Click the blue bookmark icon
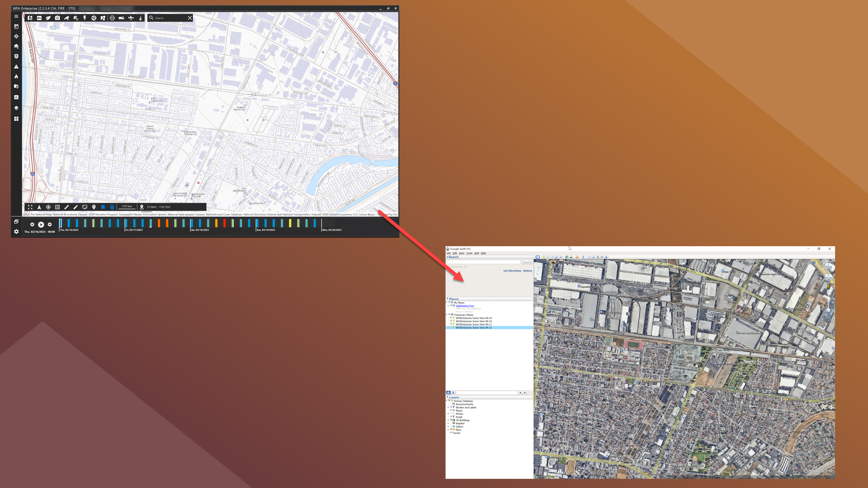The height and width of the screenshot is (488, 868). coord(103,207)
